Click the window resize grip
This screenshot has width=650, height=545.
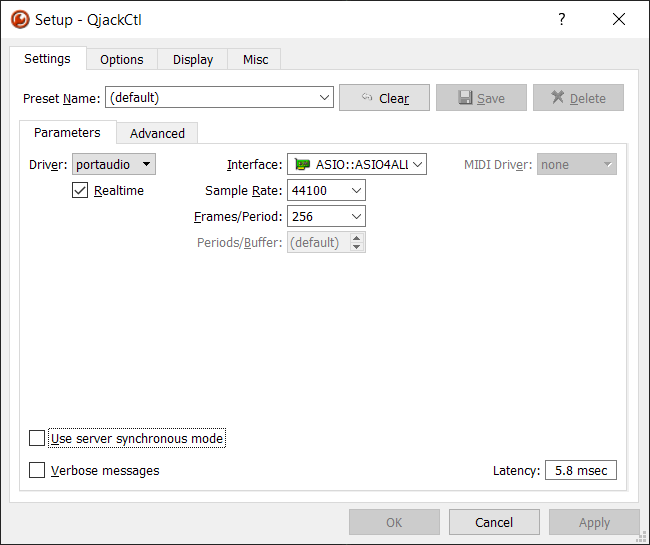click(643, 538)
